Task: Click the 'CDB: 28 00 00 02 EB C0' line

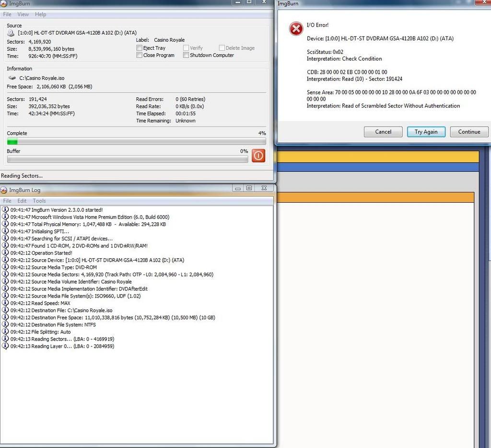Action: pos(347,72)
